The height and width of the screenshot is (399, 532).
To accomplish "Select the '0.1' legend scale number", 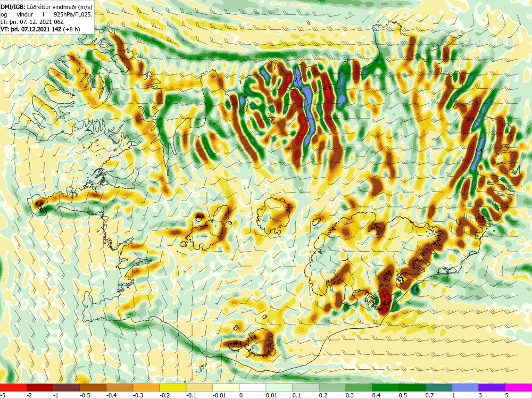I will (296, 395).
